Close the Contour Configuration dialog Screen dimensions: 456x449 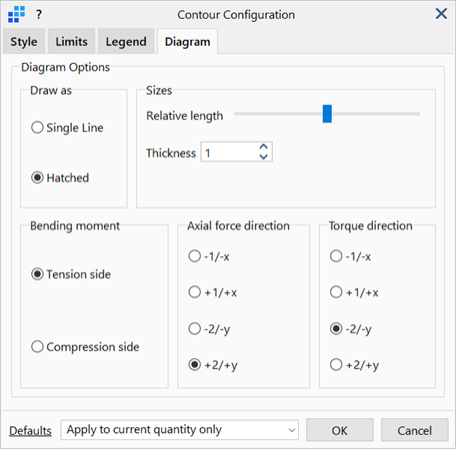pyautogui.click(x=441, y=14)
